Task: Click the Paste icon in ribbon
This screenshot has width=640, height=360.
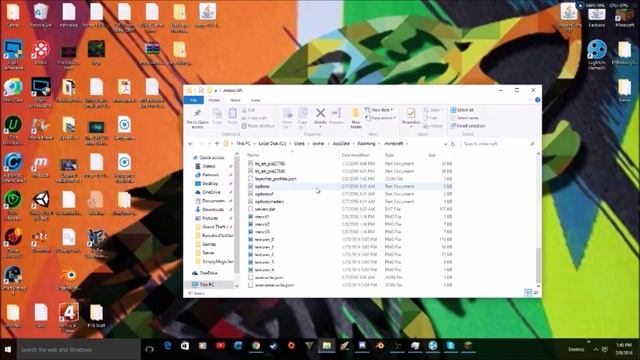Action: (x=232, y=116)
